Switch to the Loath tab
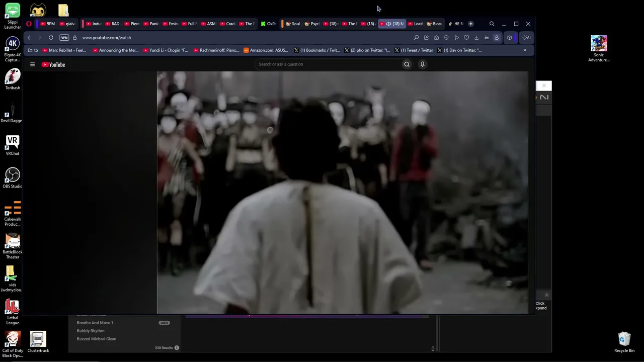Image resolution: width=644 pixels, height=362 pixels. [415, 24]
